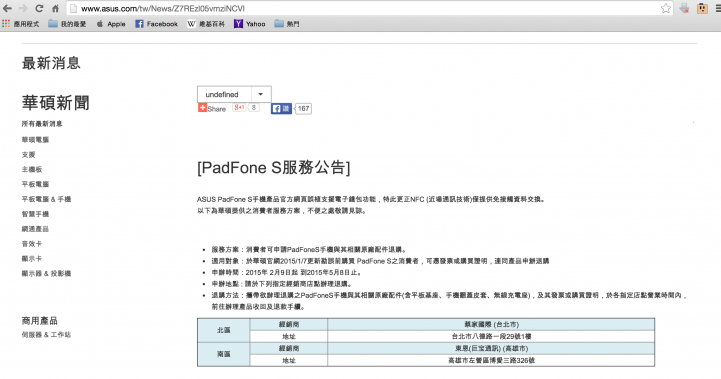The width and height of the screenshot is (721, 379).
Task: Open 網通產品 news category
Action: click(35, 229)
